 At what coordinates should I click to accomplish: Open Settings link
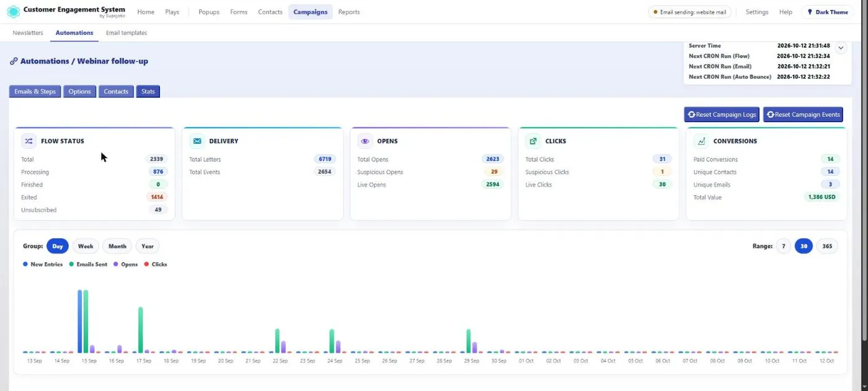tap(757, 12)
